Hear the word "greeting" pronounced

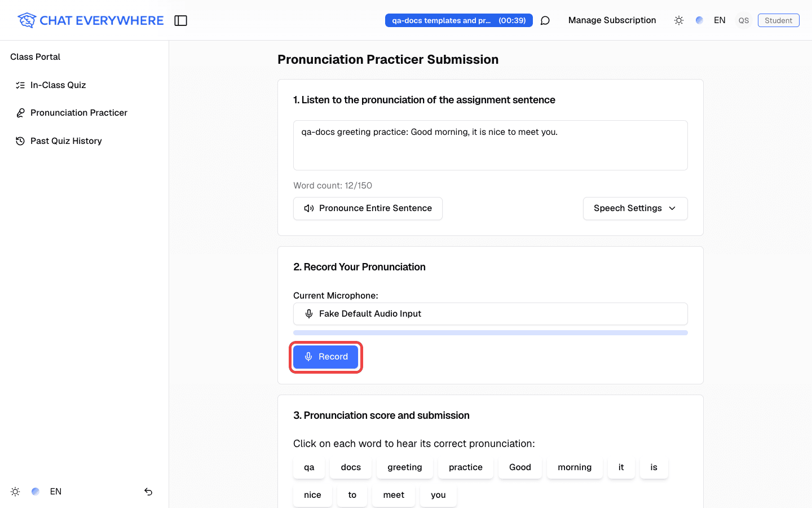pyautogui.click(x=405, y=467)
